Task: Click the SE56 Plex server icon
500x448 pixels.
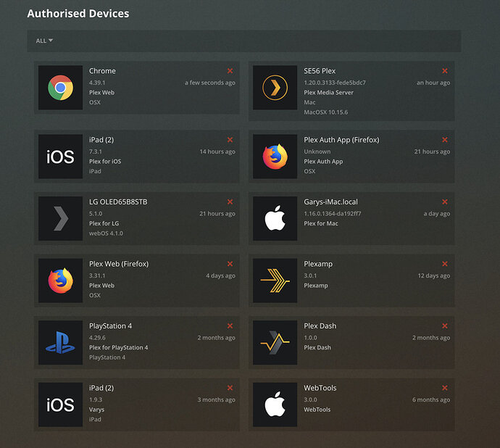Action: pos(275,88)
